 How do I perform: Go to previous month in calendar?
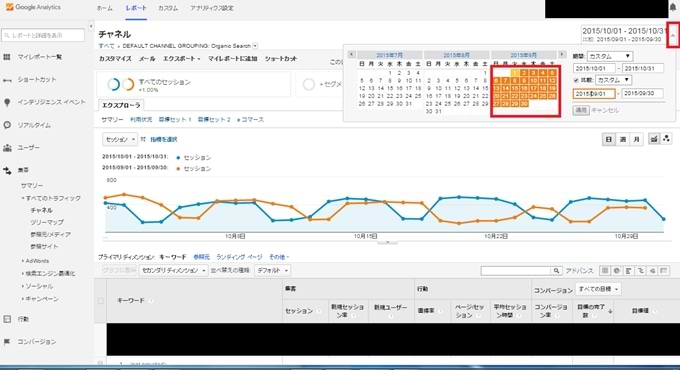click(352, 55)
